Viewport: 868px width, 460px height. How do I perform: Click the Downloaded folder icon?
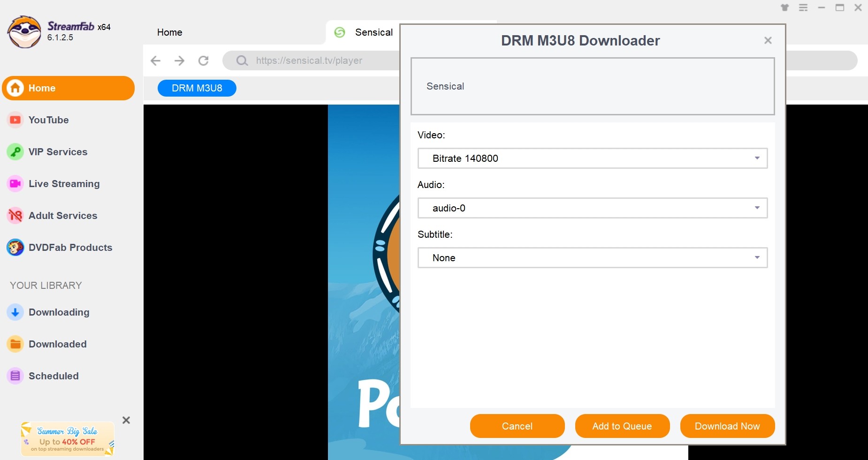(15, 344)
